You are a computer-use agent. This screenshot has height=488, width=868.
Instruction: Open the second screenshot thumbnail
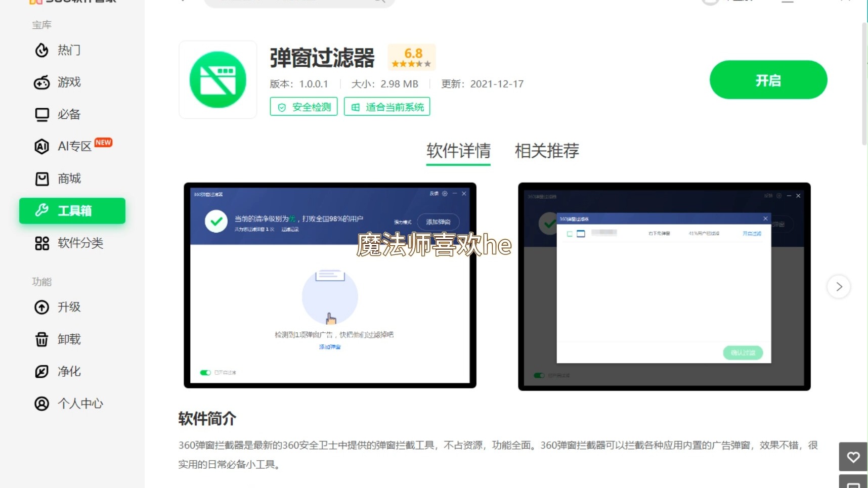[664, 286]
